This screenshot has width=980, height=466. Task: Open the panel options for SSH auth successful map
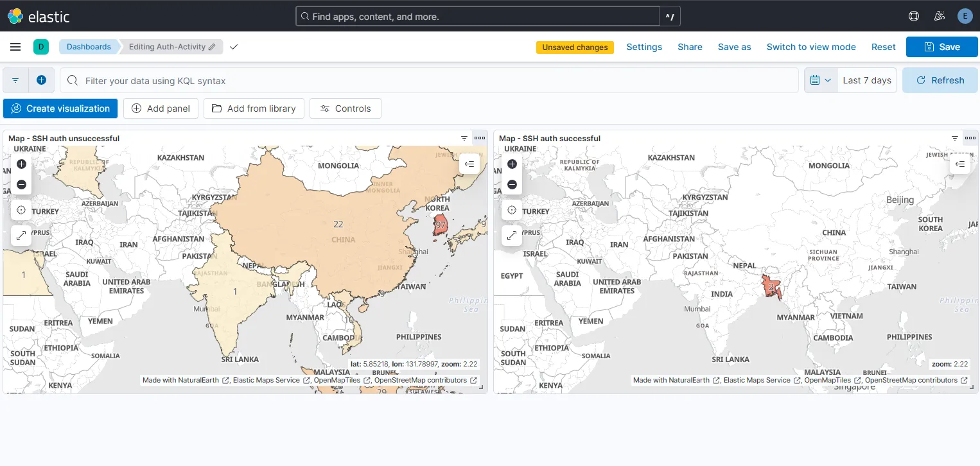[x=970, y=137]
